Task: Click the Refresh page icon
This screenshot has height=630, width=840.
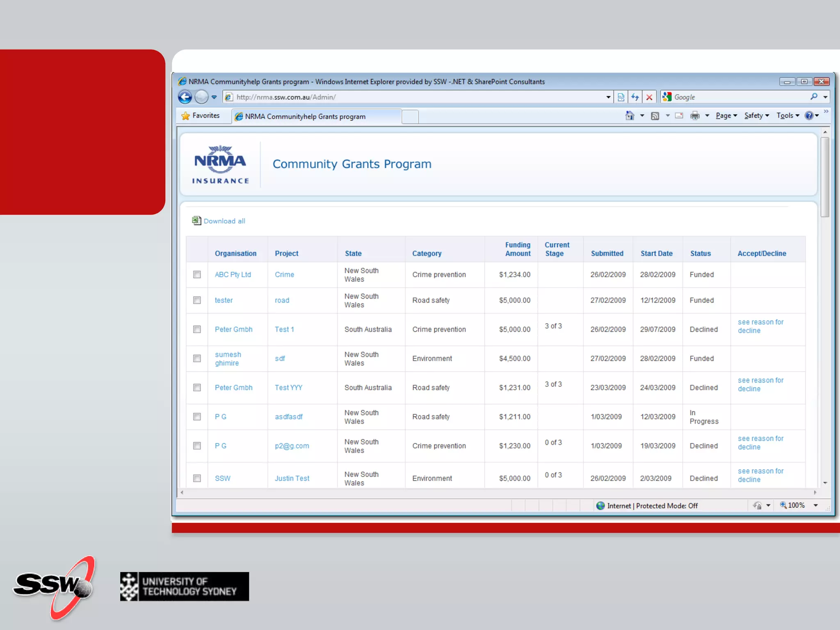Action: pyautogui.click(x=635, y=97)
